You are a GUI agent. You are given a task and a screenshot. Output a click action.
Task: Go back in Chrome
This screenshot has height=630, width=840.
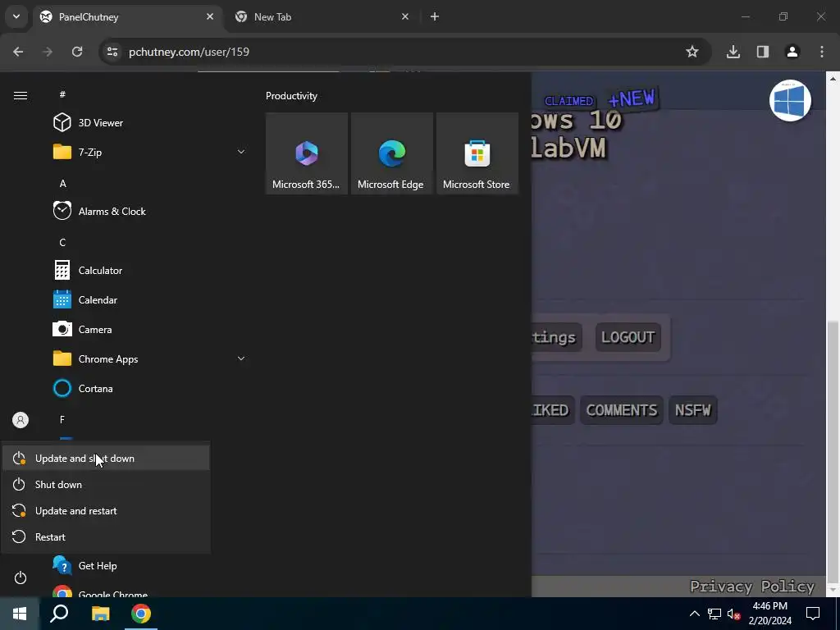click(18, 52)
